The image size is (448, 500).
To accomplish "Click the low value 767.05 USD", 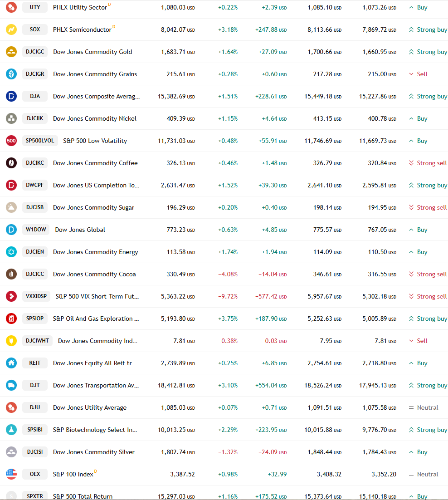I will (x=382, y=230).
